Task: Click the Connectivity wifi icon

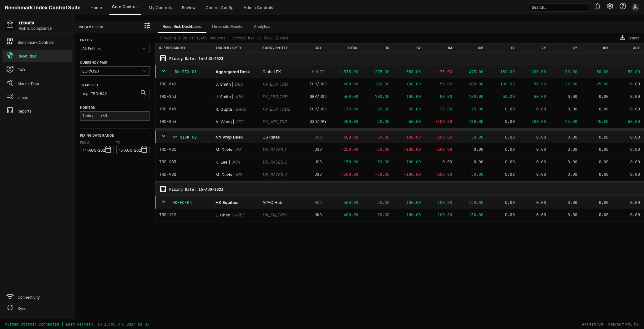Action: (x=10, y=296)
